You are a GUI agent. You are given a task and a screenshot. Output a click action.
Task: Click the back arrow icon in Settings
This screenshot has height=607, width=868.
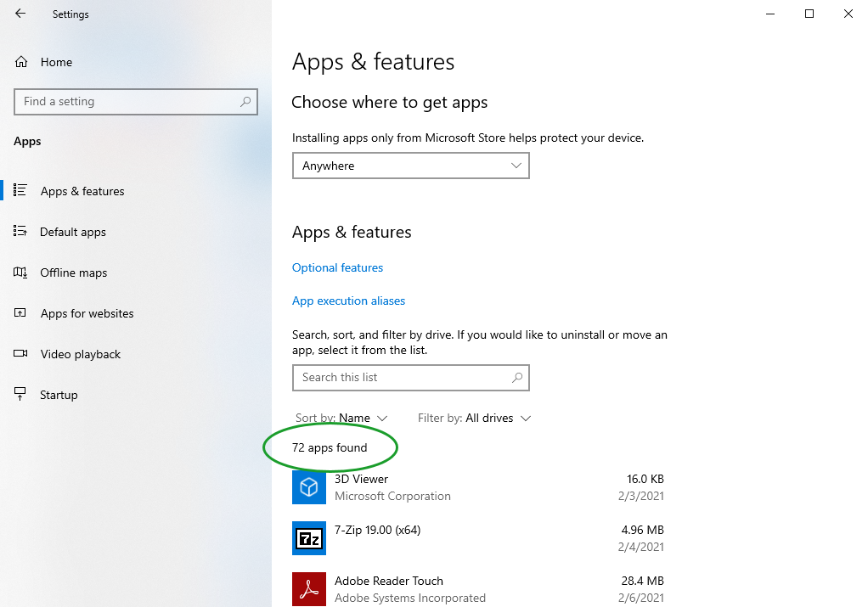coord(20,14)
